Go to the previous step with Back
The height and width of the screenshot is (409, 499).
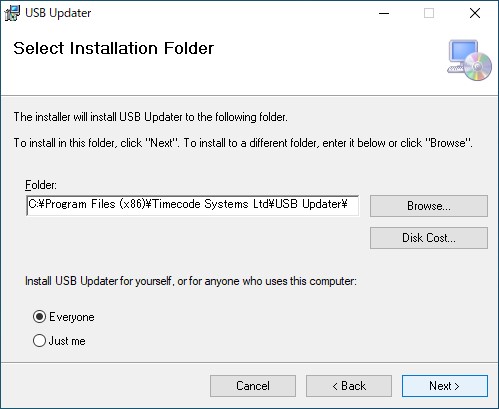(349, 386)
